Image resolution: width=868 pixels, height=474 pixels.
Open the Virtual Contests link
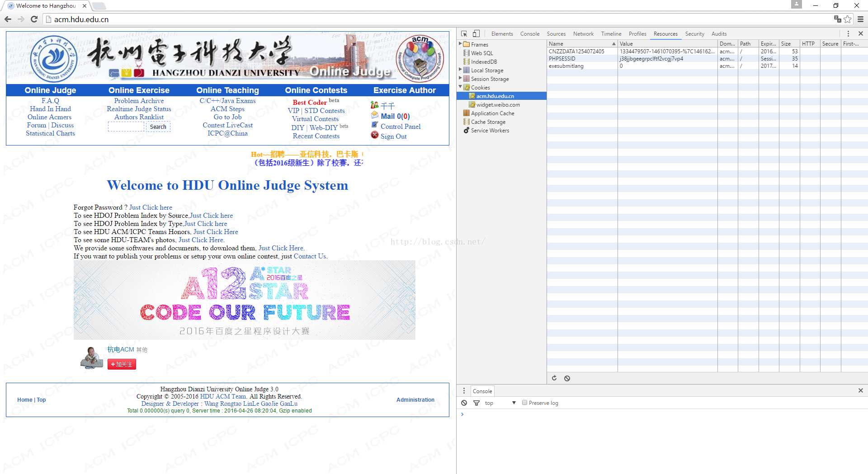coord(315,119)
